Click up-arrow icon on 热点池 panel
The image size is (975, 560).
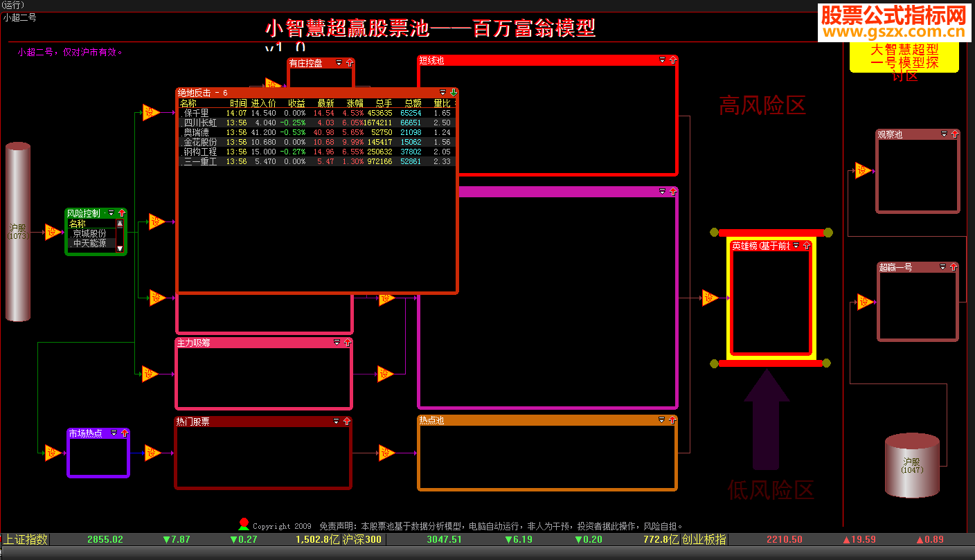pos(672,419)
